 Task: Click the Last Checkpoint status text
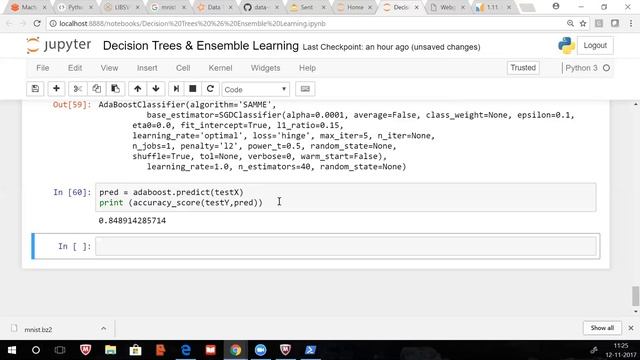pyautogui.click(x=391, y=47)
